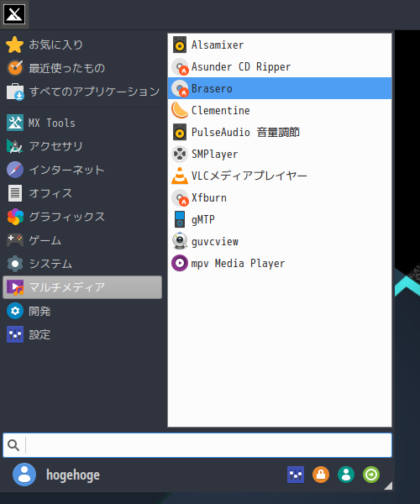Select the 設定 mixer icon in sidebar
Viewport: 420px width, 504px height.
pos(15,334)
